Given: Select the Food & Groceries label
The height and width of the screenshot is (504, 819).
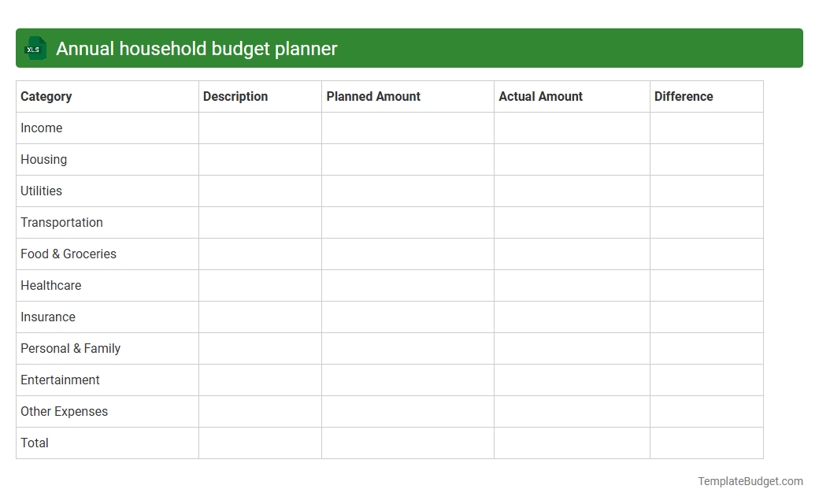Looking at the screenshot, I should tap(68, 254).
